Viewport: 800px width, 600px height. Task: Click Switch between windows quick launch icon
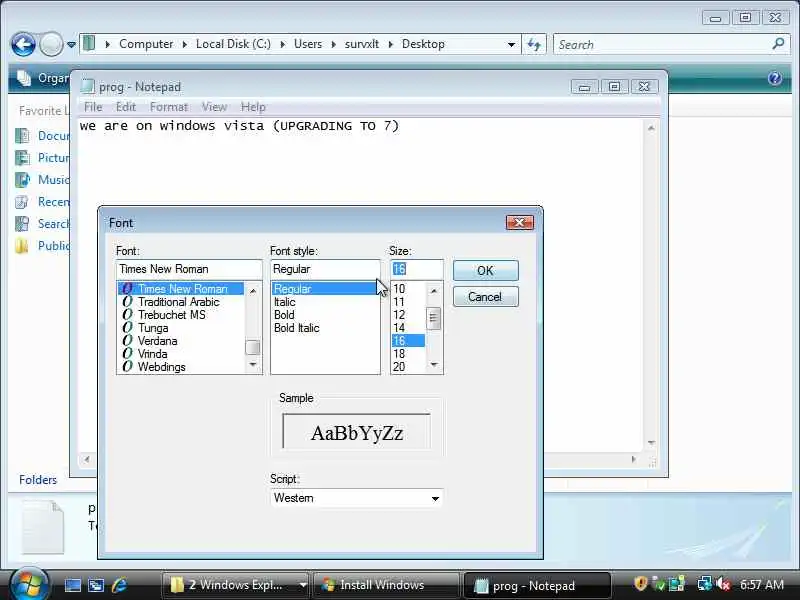point(96,585)
